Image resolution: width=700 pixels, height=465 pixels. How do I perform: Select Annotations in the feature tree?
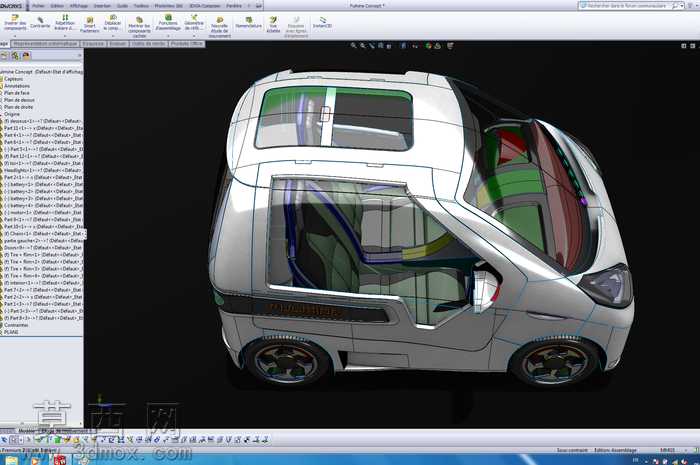click(x=17, y=86)
